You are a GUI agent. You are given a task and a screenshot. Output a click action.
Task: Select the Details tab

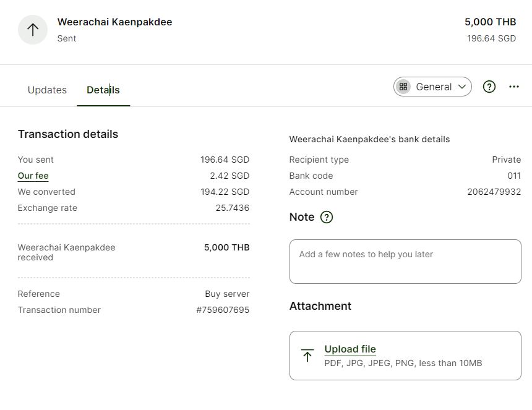[103, 90]
